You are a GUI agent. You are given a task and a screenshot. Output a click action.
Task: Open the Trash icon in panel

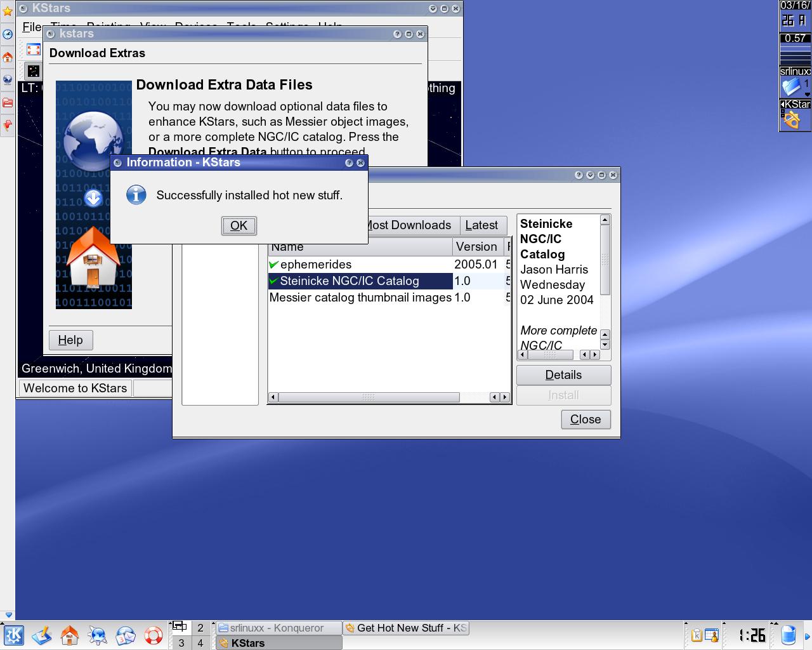pyautogui.click(x=789, y=635)
